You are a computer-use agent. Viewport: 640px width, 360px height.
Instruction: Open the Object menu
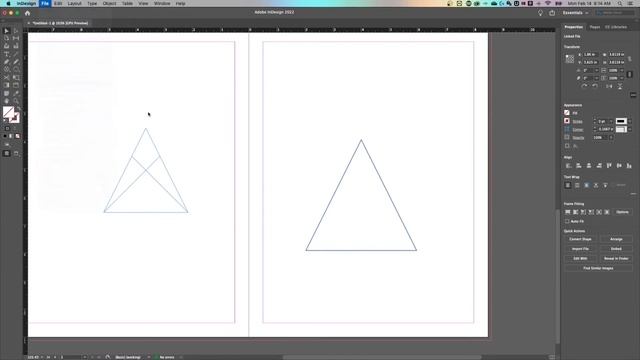pyautogui.click(x=109, y=3)
